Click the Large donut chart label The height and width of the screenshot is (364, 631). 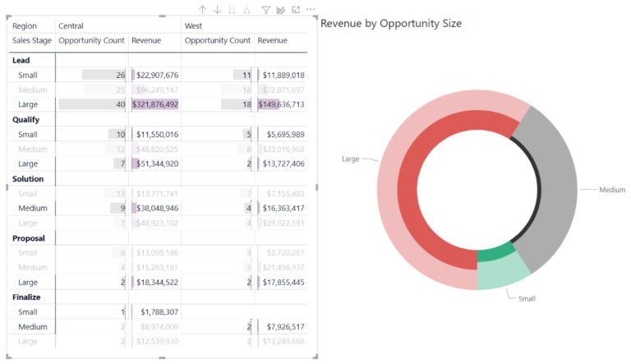pyautogui.click(x=351, y=159)
